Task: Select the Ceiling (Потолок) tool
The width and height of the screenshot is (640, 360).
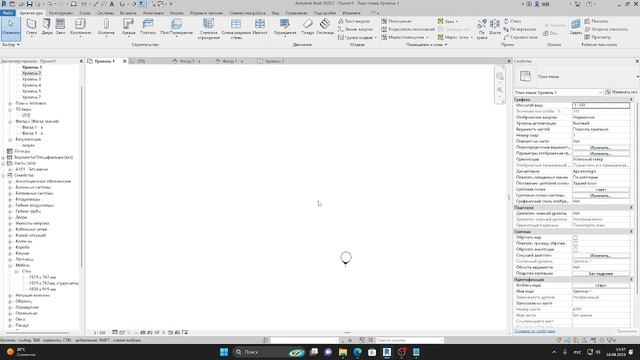Action: click(x=148, y=27)
